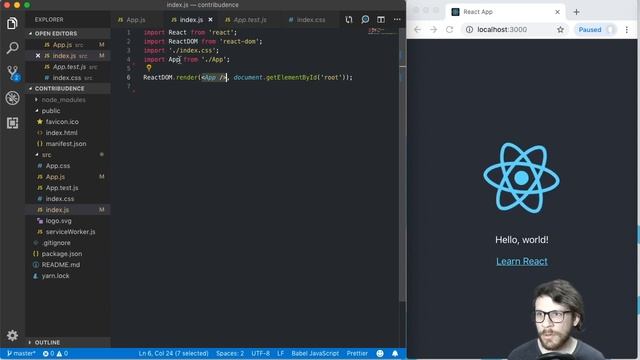This screenshot has height=360, width=640.
Task: Open logo.svg in the file tree
Action: coord(67,221)
